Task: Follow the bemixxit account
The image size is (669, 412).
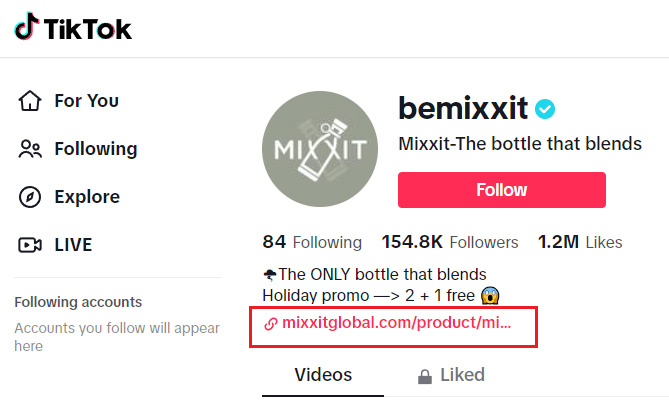Action: pyautogui.click(x=501, y=190)
